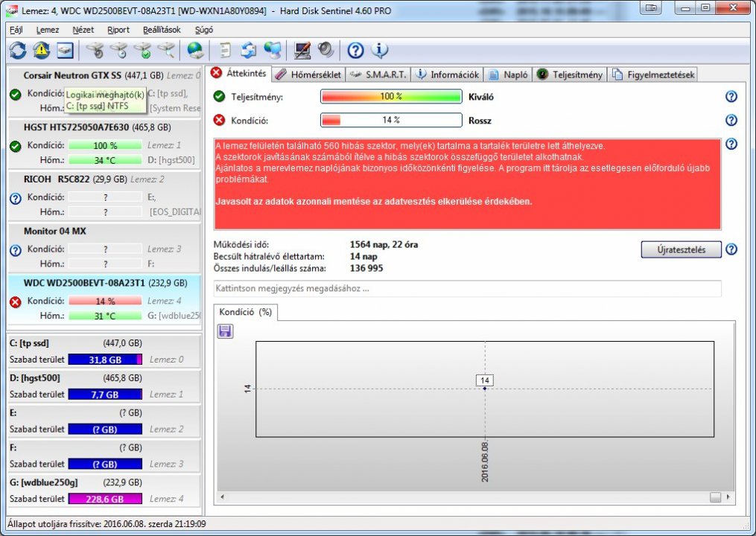This screenshot has width=756, height=536.
Task: Open the Lemez menu
Action: click(47, 30)
